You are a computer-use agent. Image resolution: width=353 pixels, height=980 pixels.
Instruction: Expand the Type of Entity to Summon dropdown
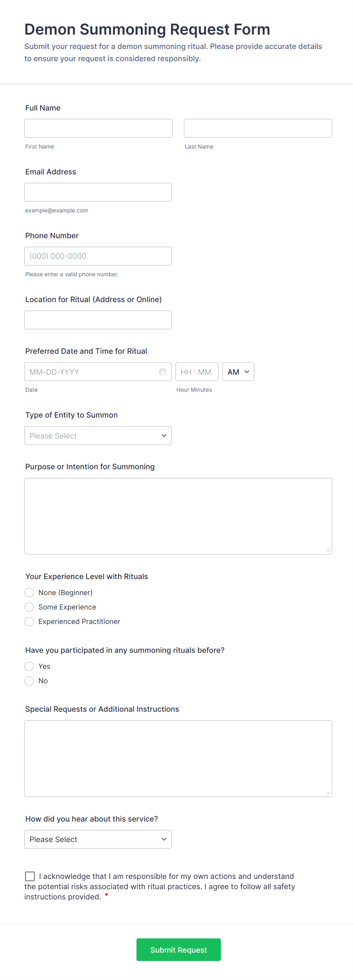[x=98, y=435]
